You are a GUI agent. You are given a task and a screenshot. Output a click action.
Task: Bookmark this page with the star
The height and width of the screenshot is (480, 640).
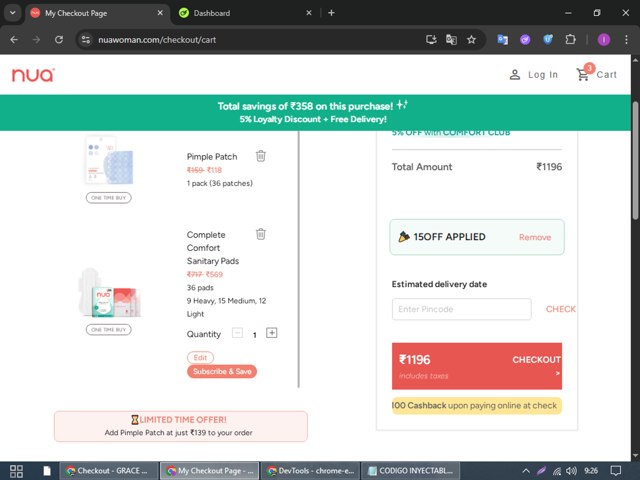(x=471, y=40)
